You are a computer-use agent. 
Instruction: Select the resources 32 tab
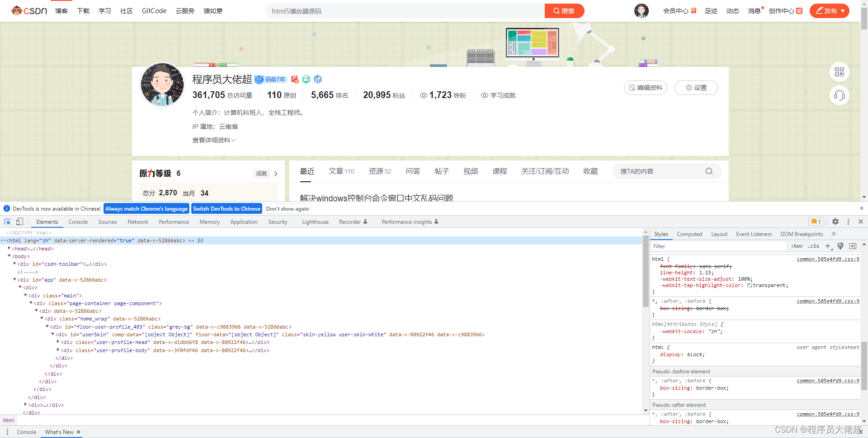click(380, 171)
